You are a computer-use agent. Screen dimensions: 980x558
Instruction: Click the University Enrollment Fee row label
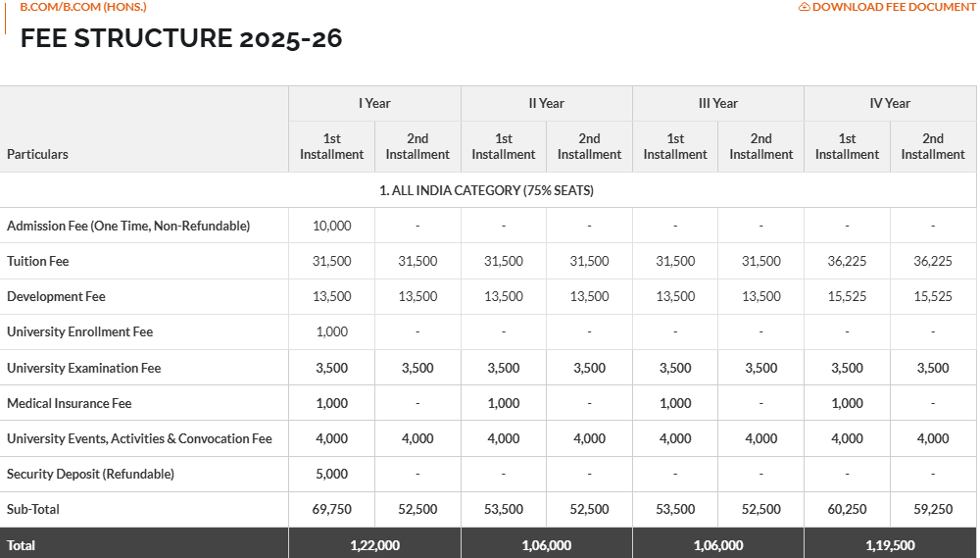click(x=80, y=331)
